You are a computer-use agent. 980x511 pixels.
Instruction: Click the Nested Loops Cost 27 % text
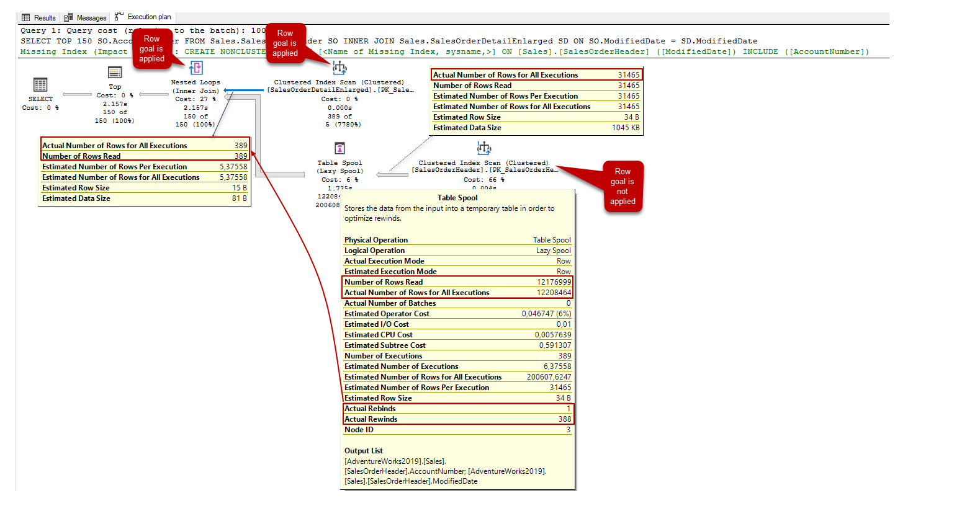[196, 99]
